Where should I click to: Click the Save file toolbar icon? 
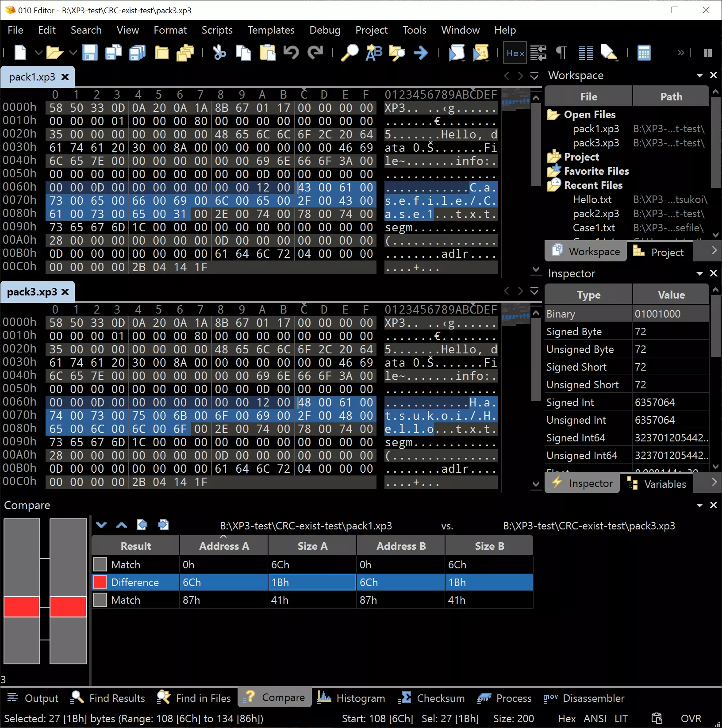click(x=89, y=53)
